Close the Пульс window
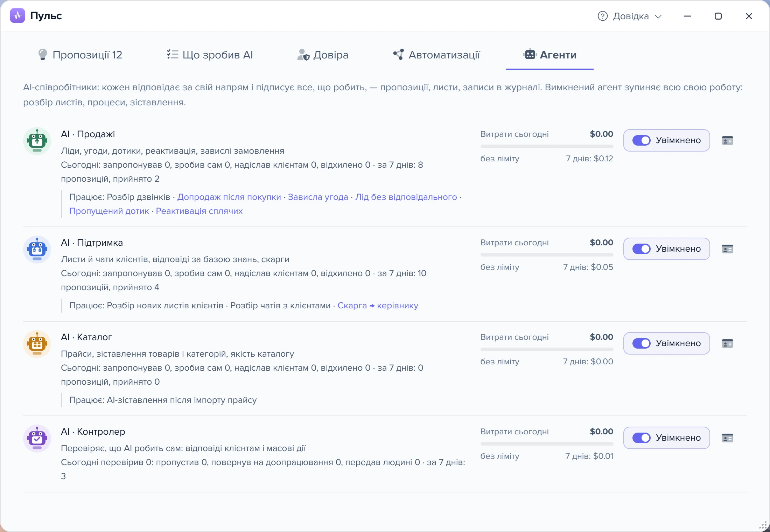 point(749,16)
